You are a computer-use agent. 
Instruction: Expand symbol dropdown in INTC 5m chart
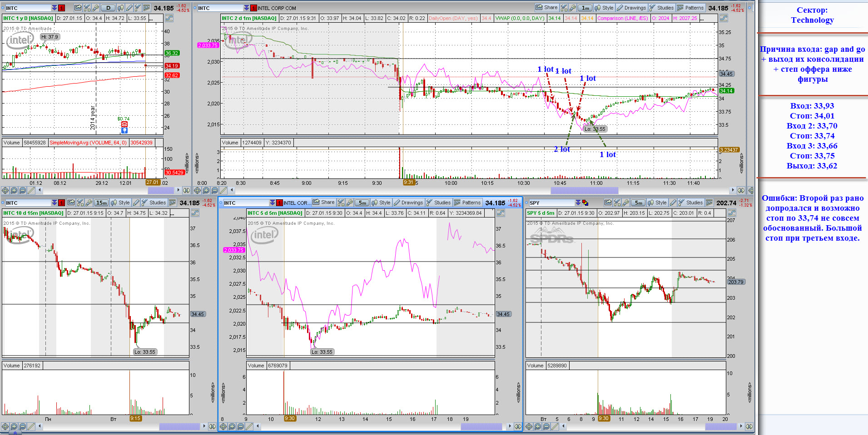[273, 203]
